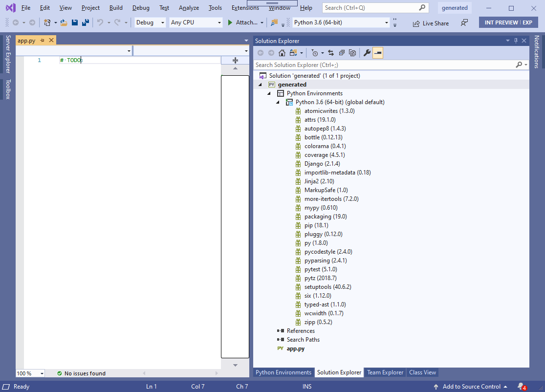The width and height of the screenshot is (545, 392).
Task: Select the Django (2.1.4) package
Action: click(322, 164)
